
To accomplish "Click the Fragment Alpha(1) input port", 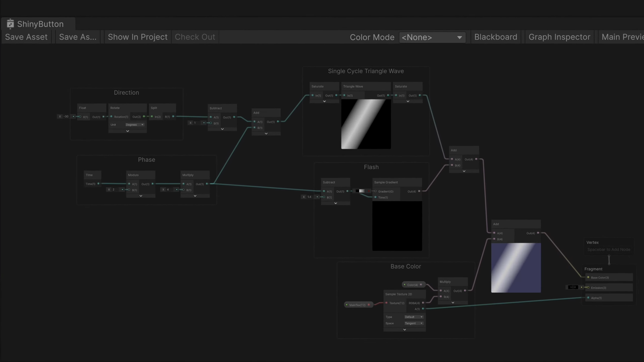I will [588, 298].
